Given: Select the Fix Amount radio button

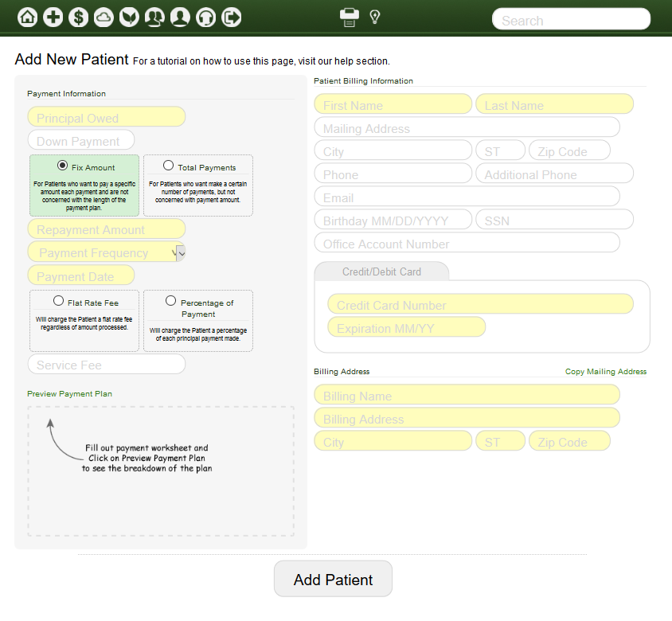Looking at the screenshot, I should point(62,165).
